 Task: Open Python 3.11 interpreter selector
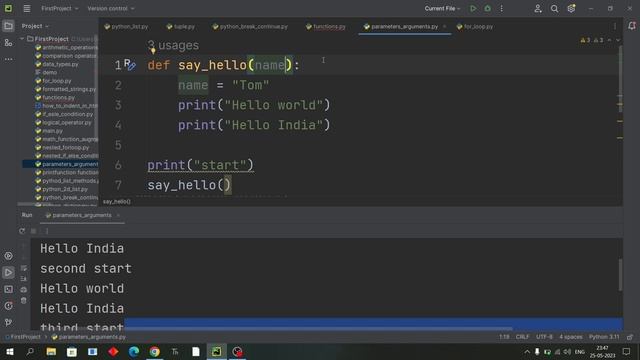[x=604, y=337]
